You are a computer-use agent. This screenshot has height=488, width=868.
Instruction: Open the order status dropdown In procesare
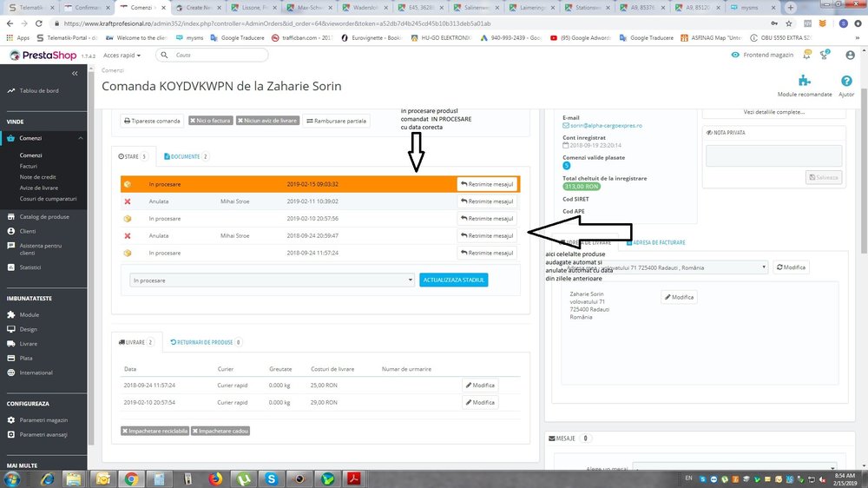[272, 280]
